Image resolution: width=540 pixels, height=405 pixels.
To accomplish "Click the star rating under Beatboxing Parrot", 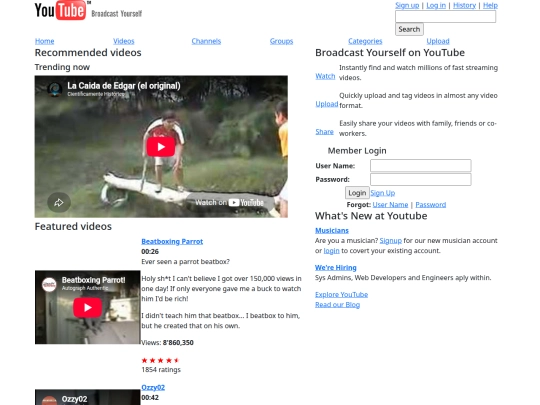I will coord(160,360).
